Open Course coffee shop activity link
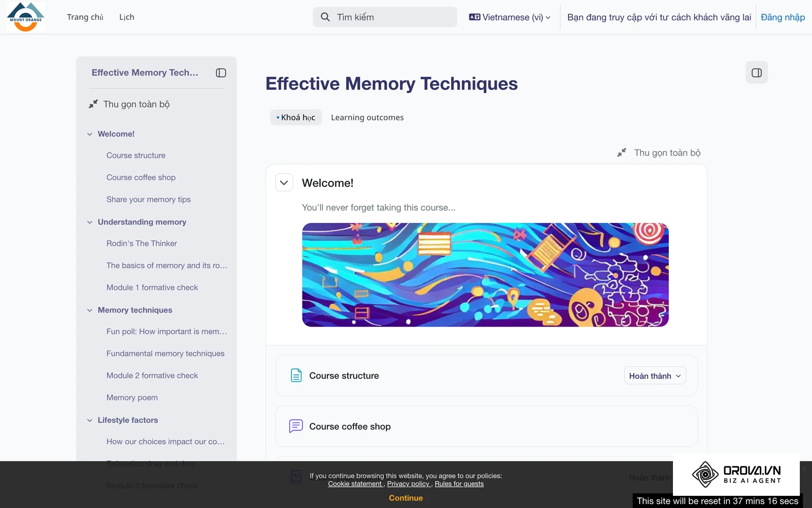Screen dimensions: 812x508 350,427
